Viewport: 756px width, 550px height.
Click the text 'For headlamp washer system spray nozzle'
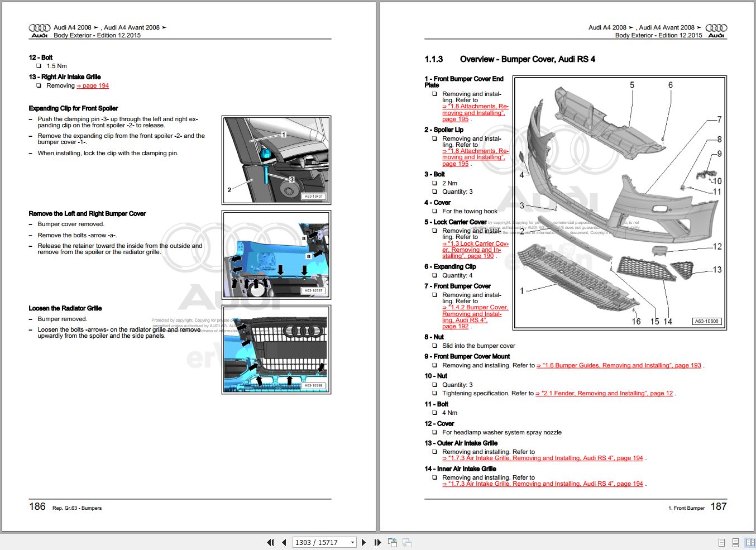click(x=502, y=432)
